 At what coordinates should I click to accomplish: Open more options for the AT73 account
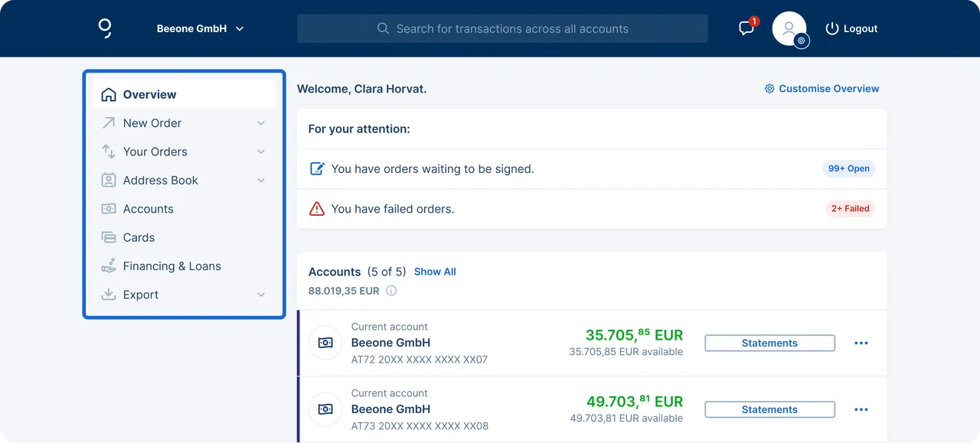[x=861, y=409]
